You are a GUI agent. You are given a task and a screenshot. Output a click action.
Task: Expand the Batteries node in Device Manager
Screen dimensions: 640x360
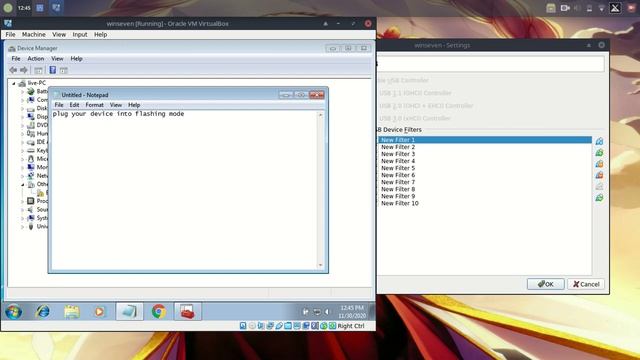coord(22,92)
